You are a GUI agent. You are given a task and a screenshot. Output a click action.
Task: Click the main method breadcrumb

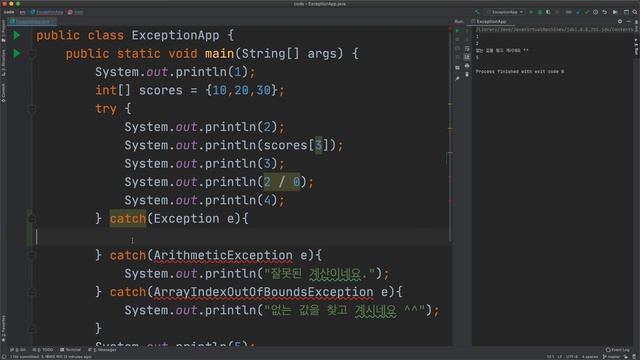pos(76,12)
